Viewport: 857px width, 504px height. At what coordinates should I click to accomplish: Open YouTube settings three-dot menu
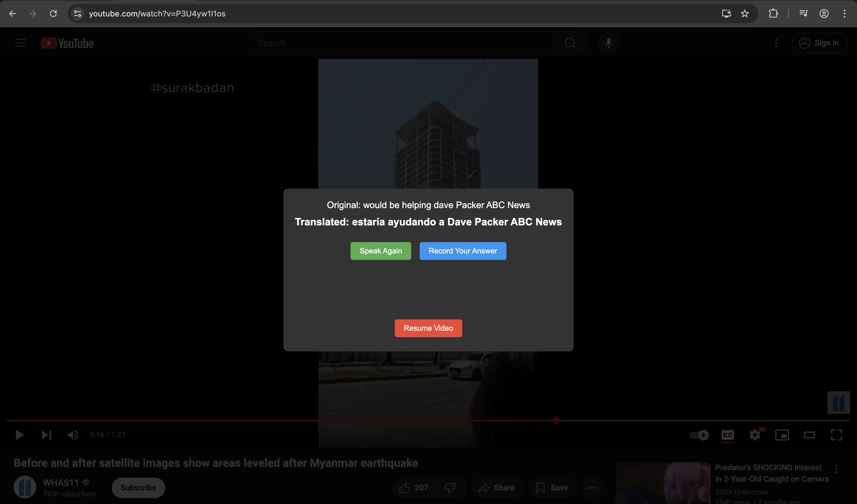coord(776,43)
